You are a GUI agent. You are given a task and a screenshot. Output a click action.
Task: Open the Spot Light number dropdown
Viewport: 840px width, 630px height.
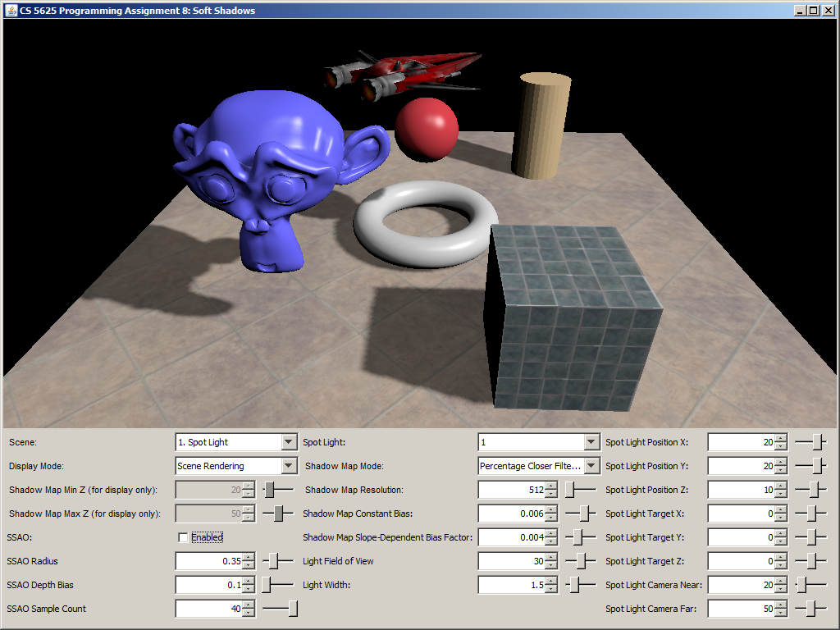tap(591, 442)
